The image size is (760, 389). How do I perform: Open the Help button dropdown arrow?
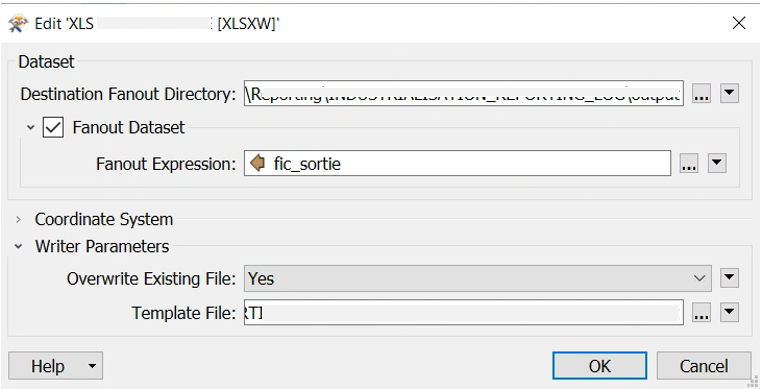pos(92,366)
